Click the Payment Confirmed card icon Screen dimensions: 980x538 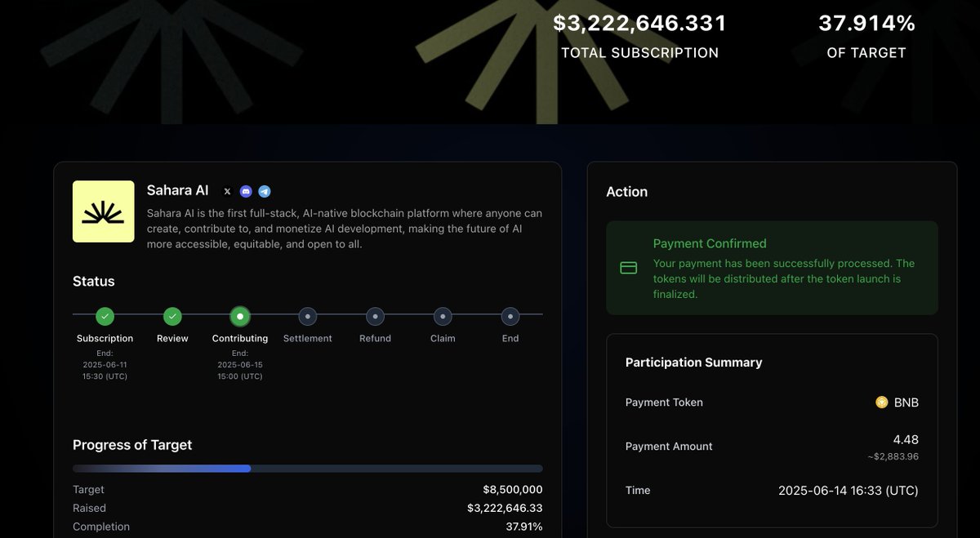[629, 268]
